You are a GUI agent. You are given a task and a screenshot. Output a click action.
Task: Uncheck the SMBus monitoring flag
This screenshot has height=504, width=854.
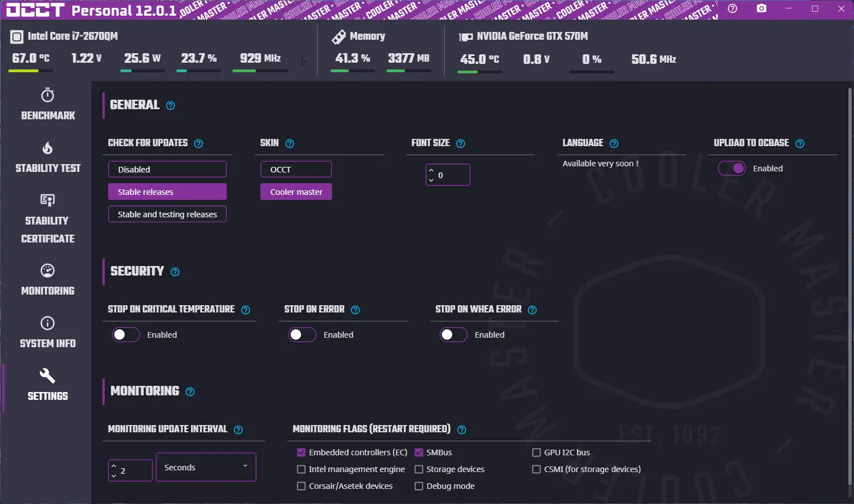(419, 452)
